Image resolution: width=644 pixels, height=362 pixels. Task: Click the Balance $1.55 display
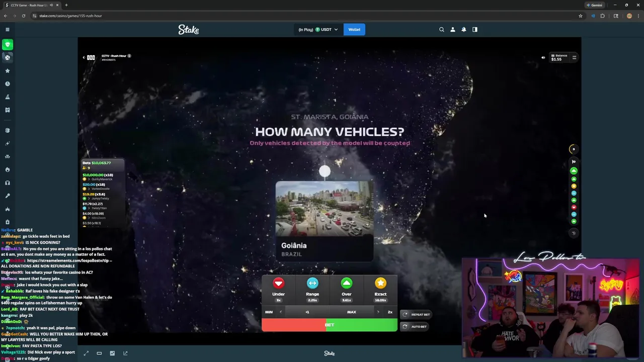558,57
